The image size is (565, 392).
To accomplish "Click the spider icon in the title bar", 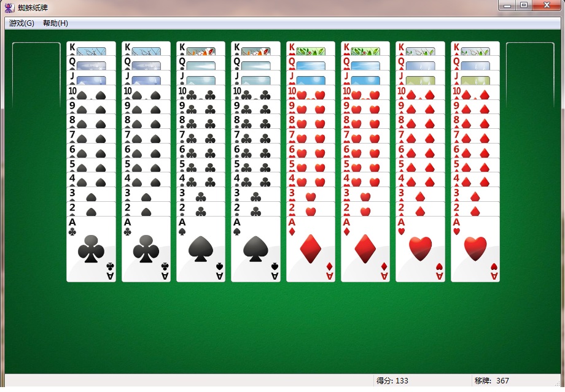I will 9,7.
